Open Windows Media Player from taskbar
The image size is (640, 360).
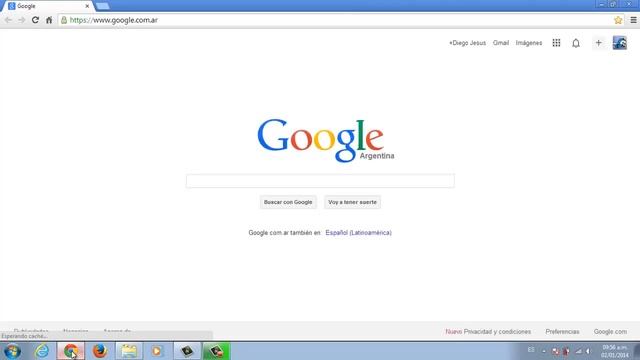(x=157, y=351)
